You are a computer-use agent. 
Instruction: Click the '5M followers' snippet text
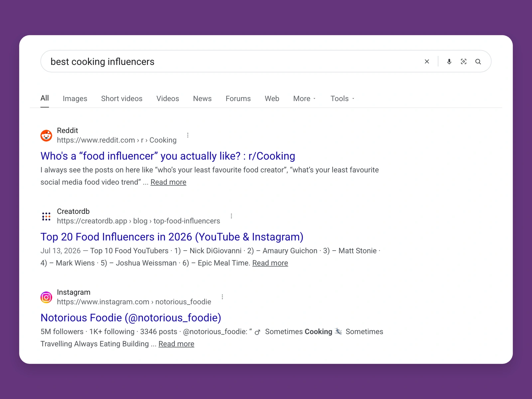[x=62, y=332]
